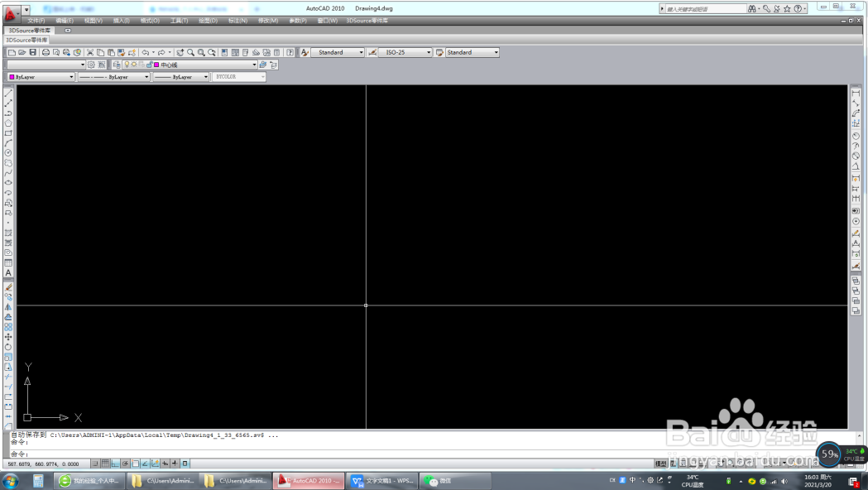Click the 模型 model space button
The width and height of the screenshot is (868, 490).
click(x=661, y=464)
